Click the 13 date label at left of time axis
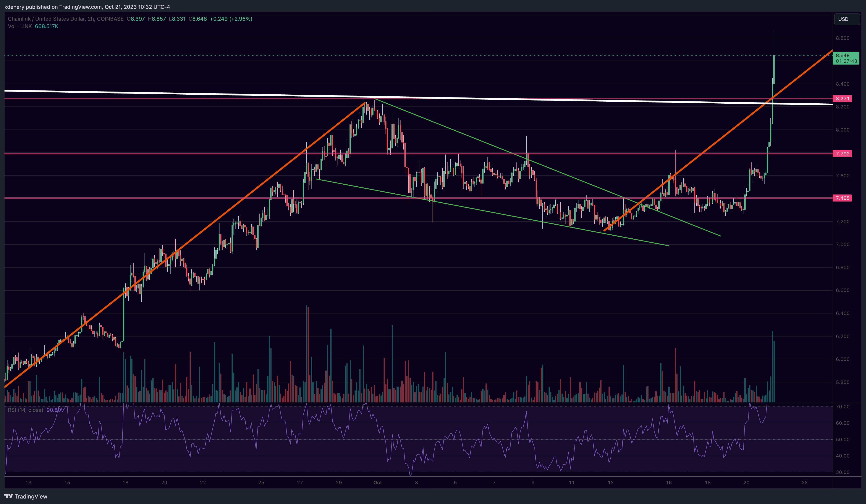 29,482
